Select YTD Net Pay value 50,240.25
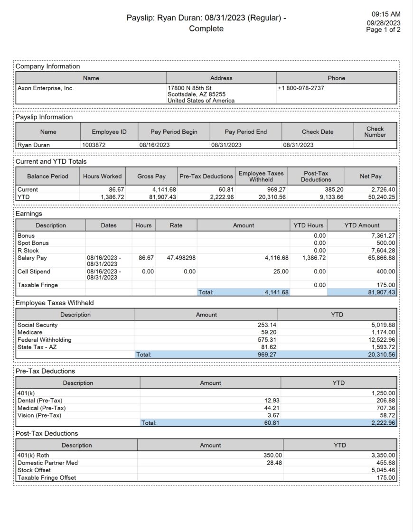The width and height of the screenshot is (413, 532). [382, 197]
